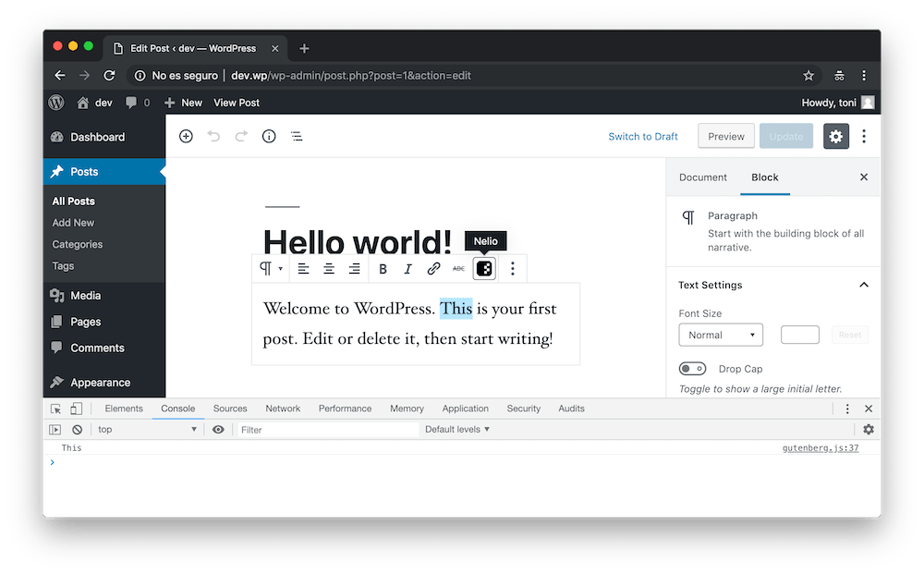Toggle the editor settings gear sidebar
The image size is (924, 574).
(x=836, y=137)
